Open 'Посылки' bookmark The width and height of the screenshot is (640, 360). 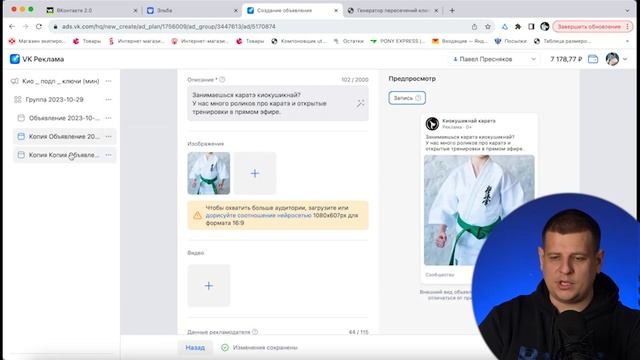click(x=511, y=41)
